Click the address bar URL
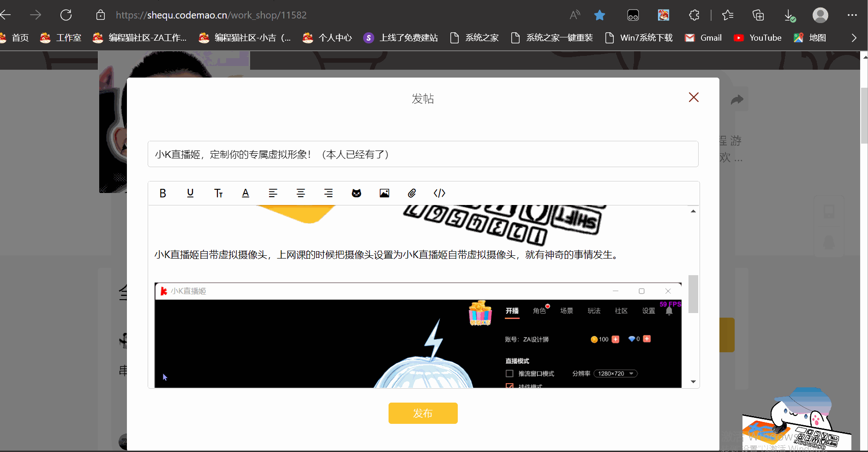868x452 pixels. pos(211,15)
